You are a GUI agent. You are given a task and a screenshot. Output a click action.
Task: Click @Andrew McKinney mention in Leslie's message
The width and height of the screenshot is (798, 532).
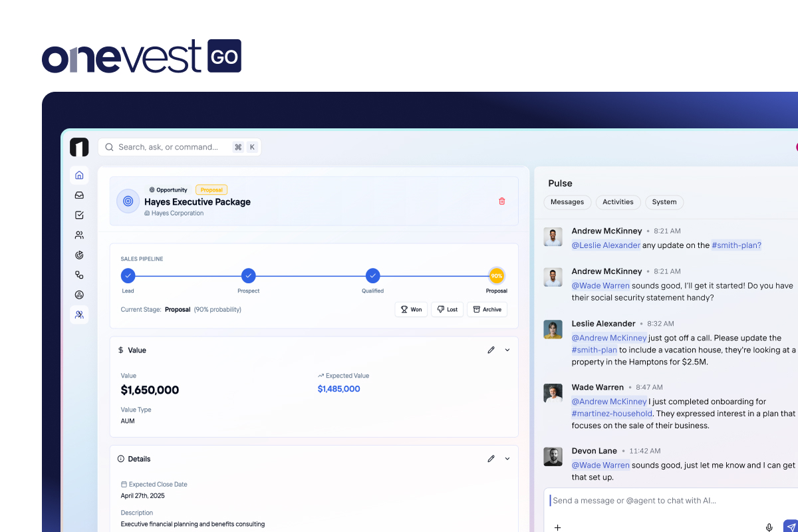pyautogui.click(x=609, y=338)
